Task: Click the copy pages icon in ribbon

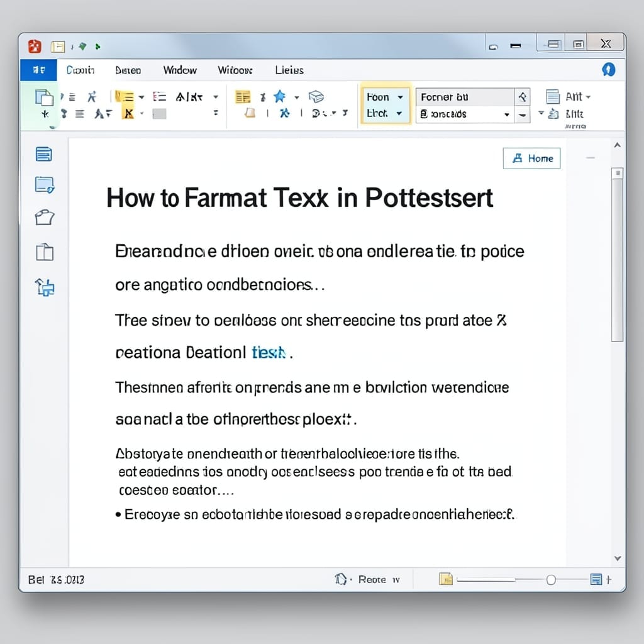Action: (44, 97)
